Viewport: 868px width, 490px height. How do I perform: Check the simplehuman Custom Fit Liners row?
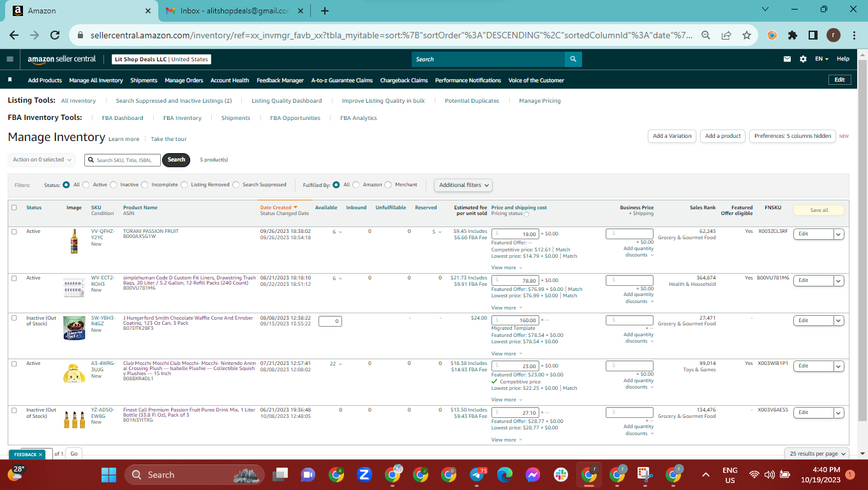point(14,278)
